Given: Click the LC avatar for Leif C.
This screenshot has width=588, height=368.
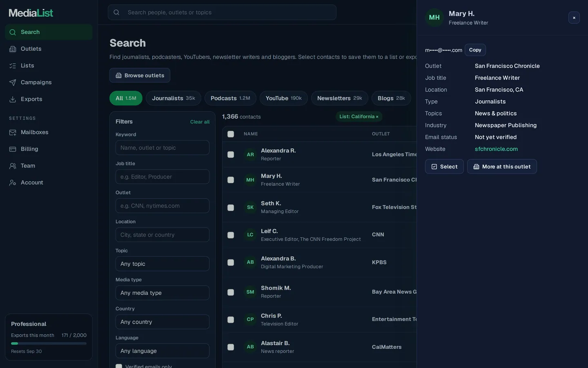Looking at the screenshot, I should 250,235.
